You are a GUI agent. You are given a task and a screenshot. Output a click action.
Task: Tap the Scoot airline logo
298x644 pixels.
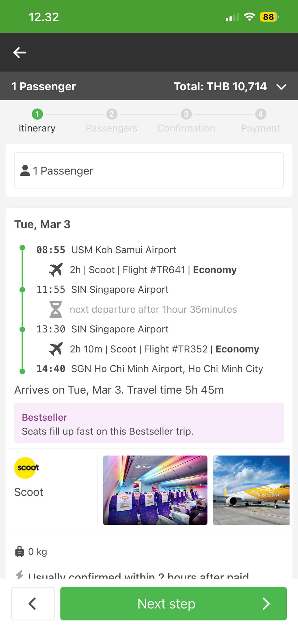pyautogui.click(x=25, y=468)
